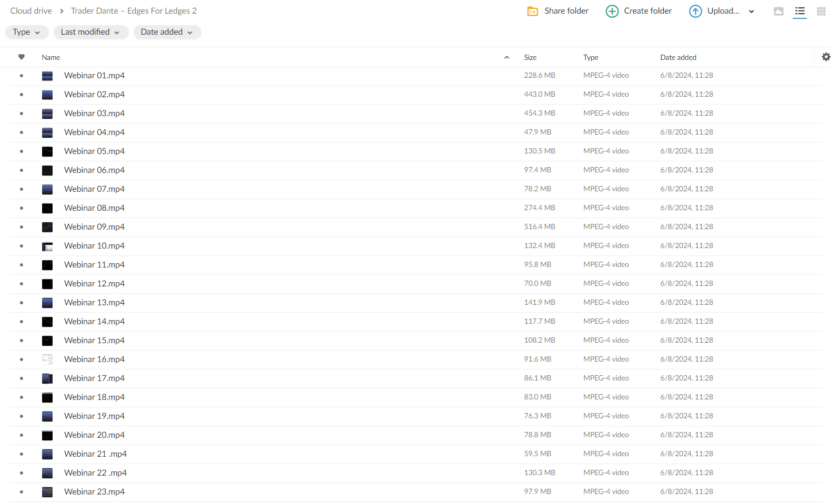Screen dimensions: 831x504
Task: Click the Webinar 13.mp4 video icon
Action: coord(47,303)
